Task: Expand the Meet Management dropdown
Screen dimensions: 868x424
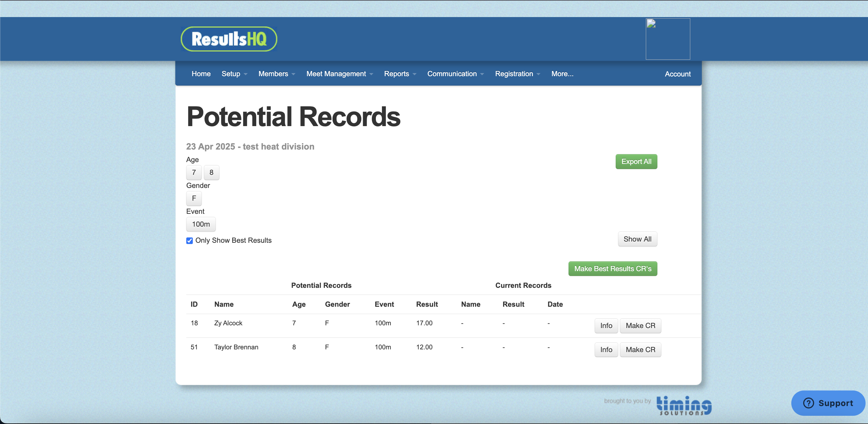Action: click(x=340, y=73)
